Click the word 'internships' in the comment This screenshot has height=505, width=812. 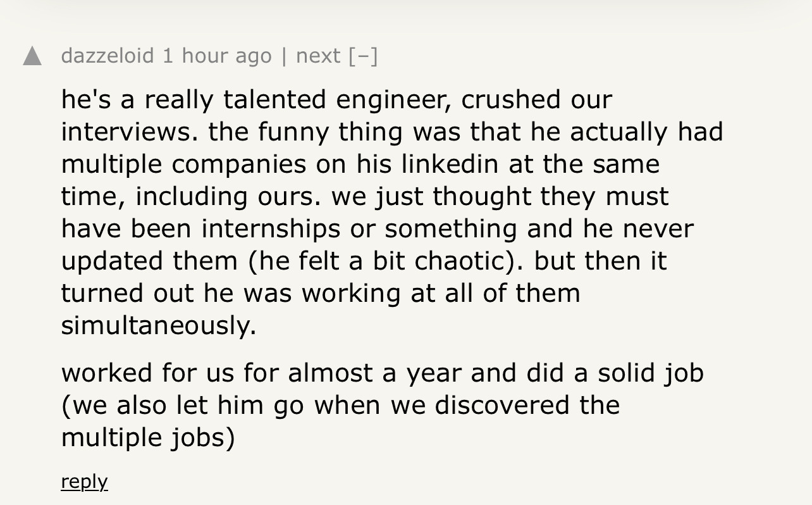pos(271,228)
